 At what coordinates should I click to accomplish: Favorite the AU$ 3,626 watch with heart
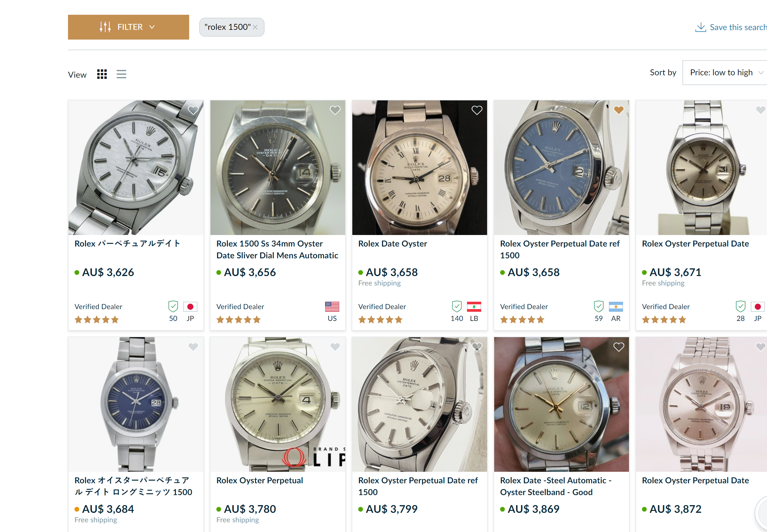point(193,110)
